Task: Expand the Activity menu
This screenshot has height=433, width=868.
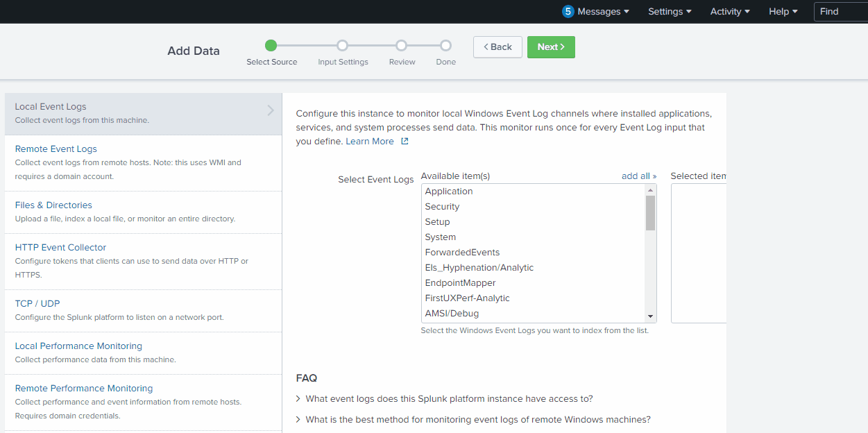Action: 730,11
